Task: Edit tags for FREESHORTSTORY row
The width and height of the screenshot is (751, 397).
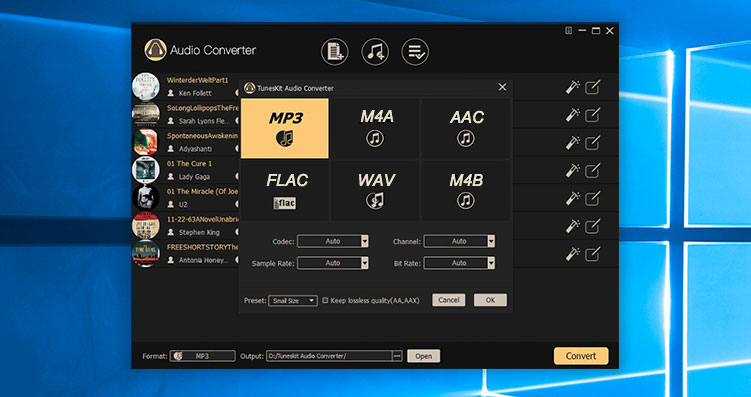Action: coord(592,254)
